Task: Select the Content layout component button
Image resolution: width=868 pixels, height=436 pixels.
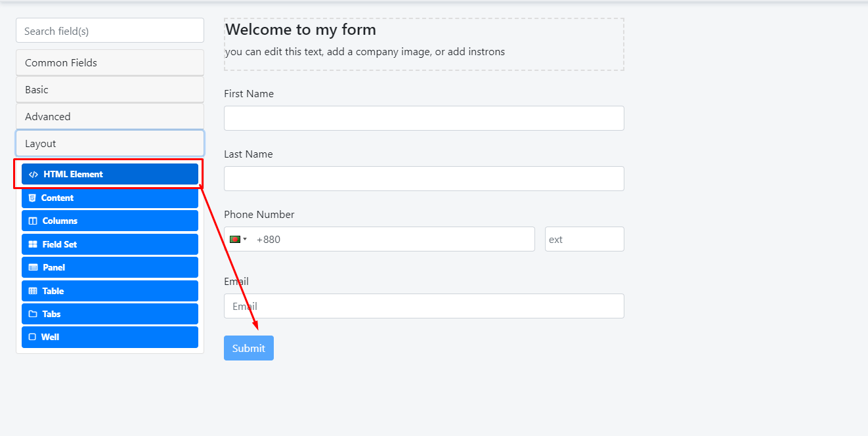Action: click(110, 198)
